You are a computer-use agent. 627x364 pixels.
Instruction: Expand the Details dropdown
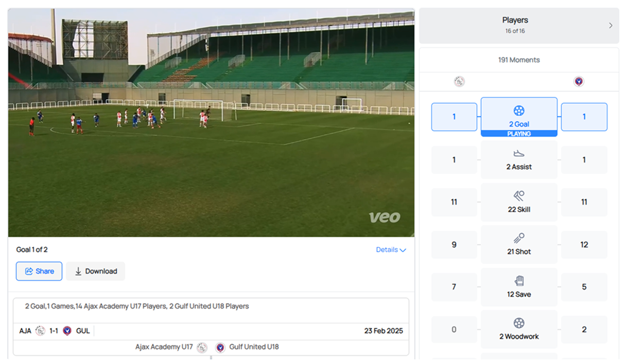[x=391, y=250]
